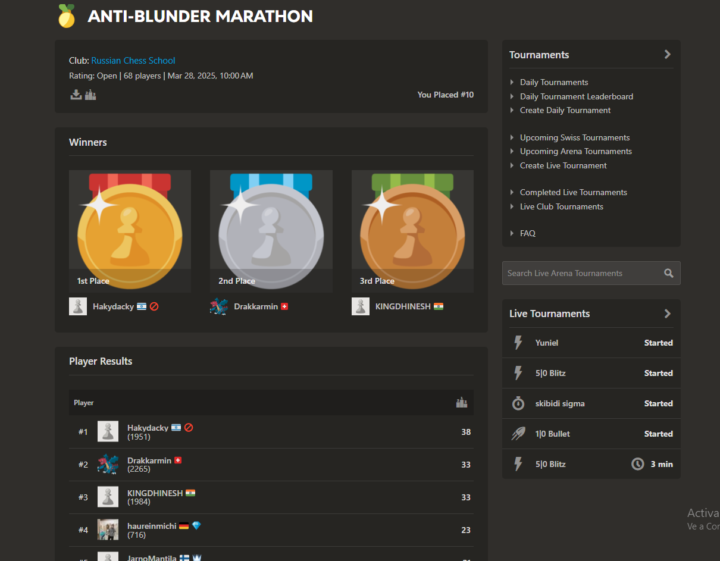This screenshot has height=561, width=720.
Task: Open the Russian Chess School club link
Action: tap(133, 61)
